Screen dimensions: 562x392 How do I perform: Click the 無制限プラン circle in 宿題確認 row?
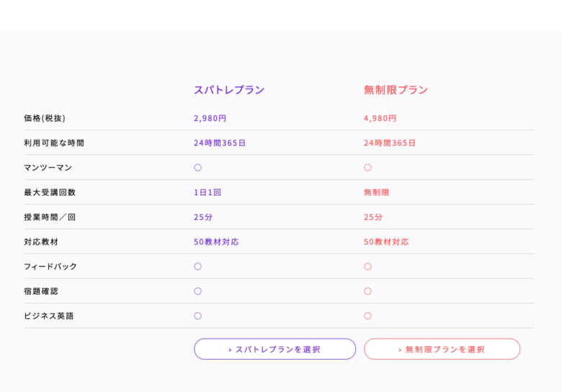[x=367, y=291]
